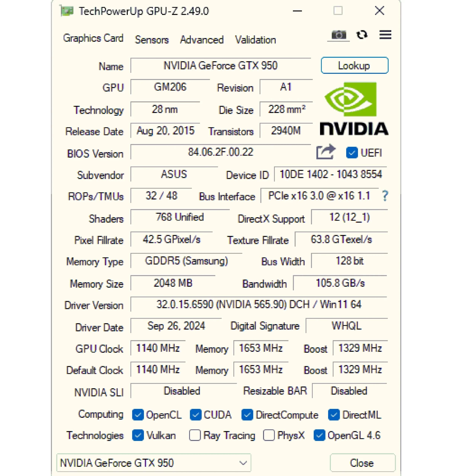Click the Revision value A1
476x476 pixels.
click(286, 87)
